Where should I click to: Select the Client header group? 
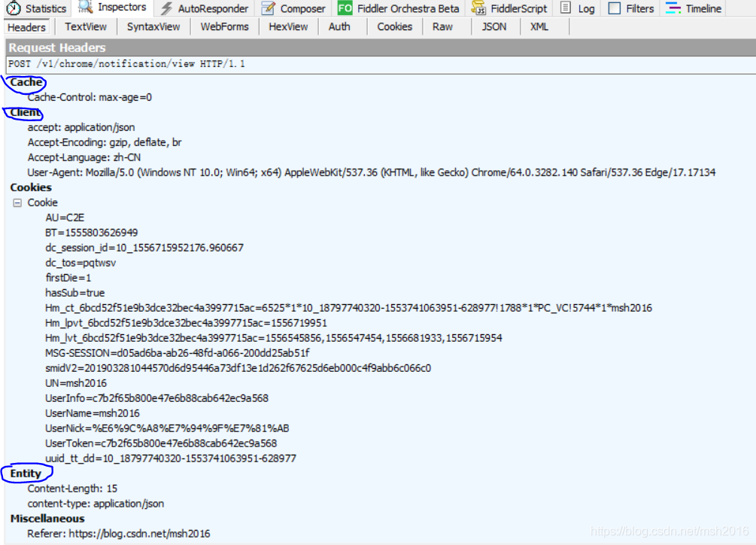click(x=25, y=112)
